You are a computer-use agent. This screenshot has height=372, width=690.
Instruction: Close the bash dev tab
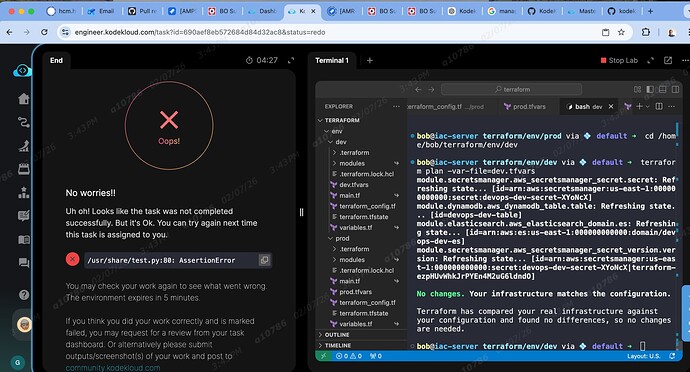point(611,107)
